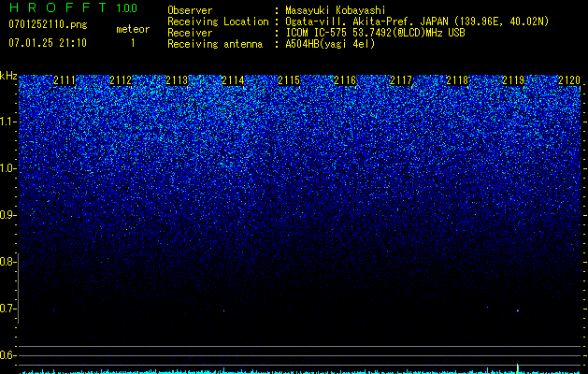Click time marker 2115
The height and width of the screenshot is (374, 588).
tap(289, 80)
